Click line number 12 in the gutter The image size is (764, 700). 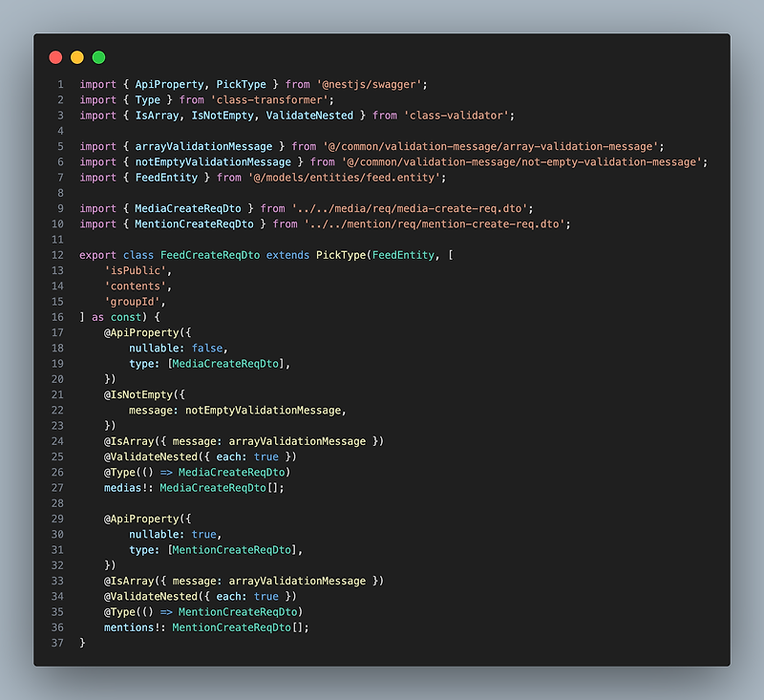(56, 255)
